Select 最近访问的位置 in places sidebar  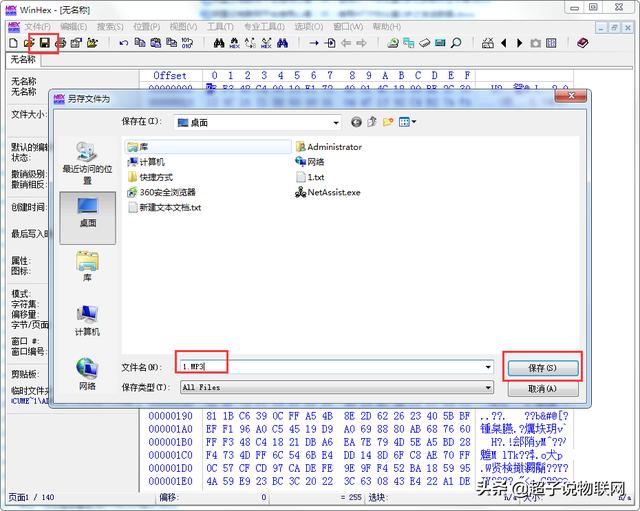point(87,162)
